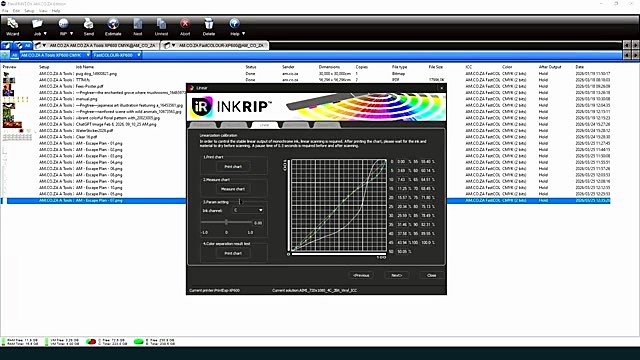Open the Help menu in the menu bar
640x360 pixels.
click(x=56, y=11)
